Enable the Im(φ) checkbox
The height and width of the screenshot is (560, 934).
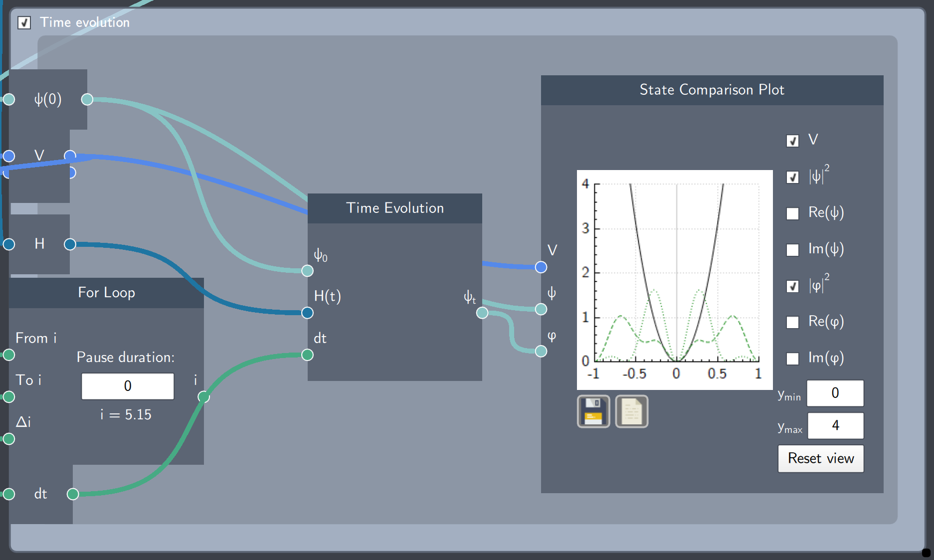792,358
